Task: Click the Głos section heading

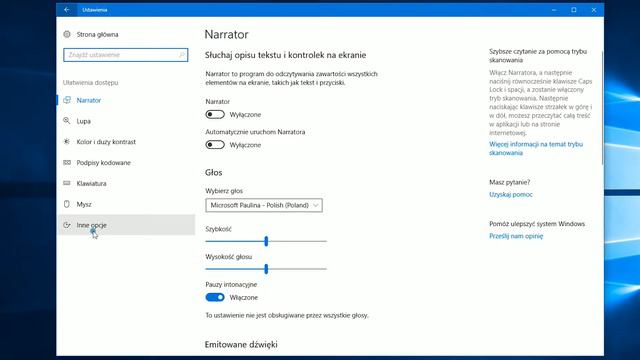Action: tap(213, 173)
